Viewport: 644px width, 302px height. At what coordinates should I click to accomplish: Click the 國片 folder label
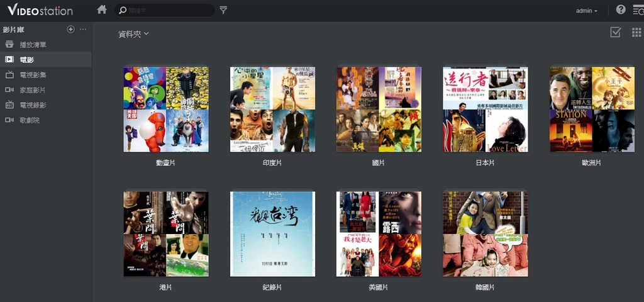pos(378,163)
